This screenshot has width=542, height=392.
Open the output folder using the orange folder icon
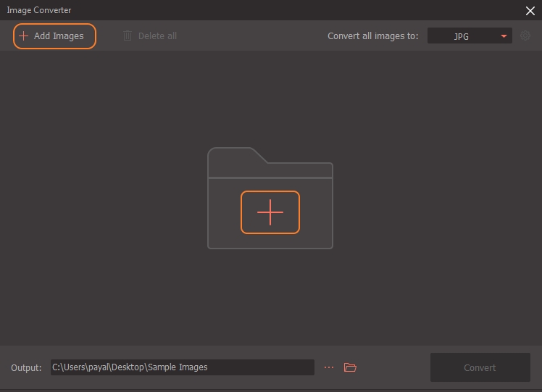351,367
